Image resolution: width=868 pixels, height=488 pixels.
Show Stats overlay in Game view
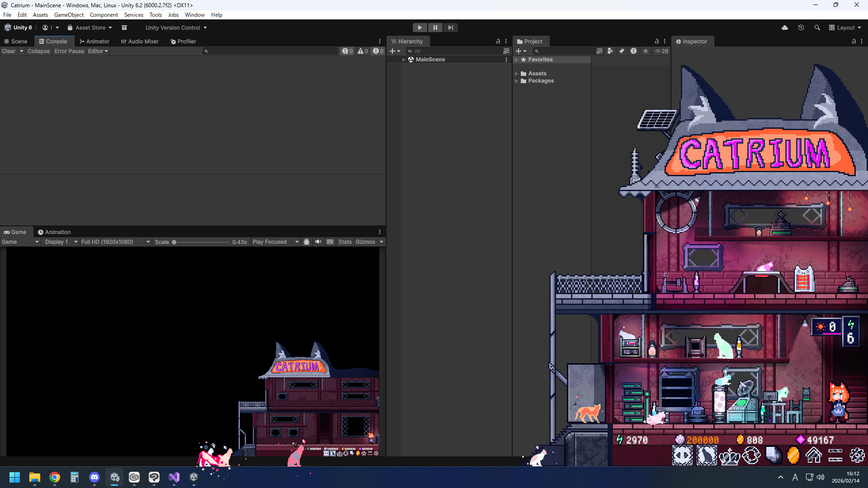(x=345, y=242)
